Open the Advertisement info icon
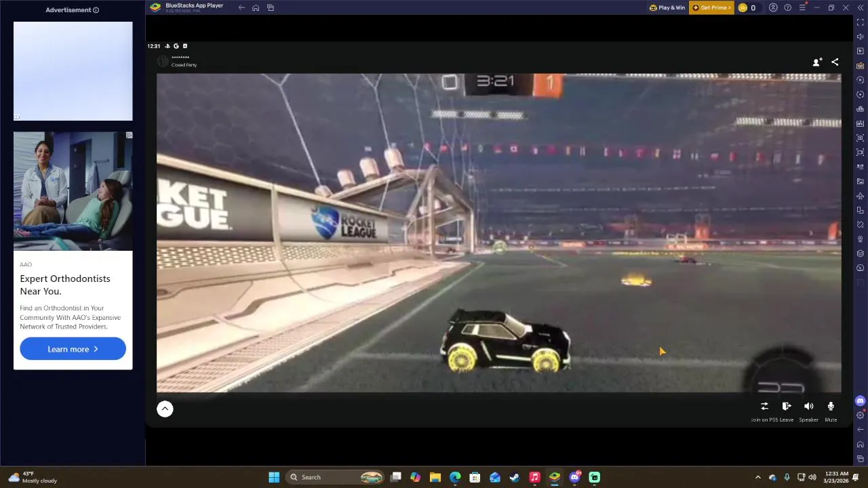The image size is (868, 488). [96, 10]
